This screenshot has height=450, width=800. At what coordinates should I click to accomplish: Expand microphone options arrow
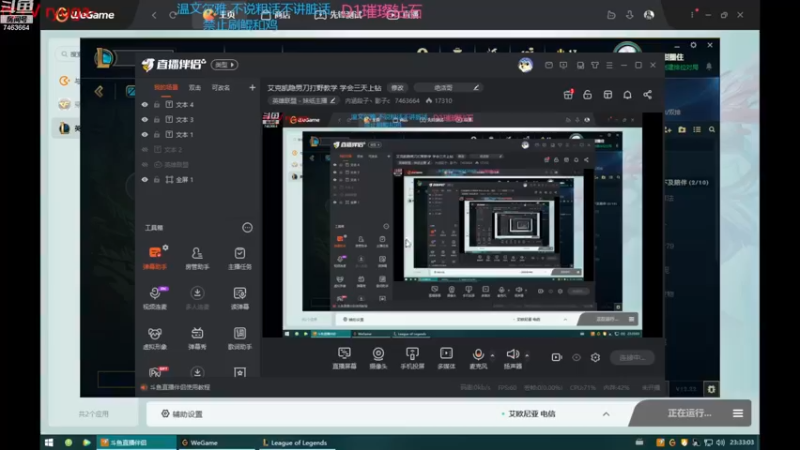[x=492, y=355]
